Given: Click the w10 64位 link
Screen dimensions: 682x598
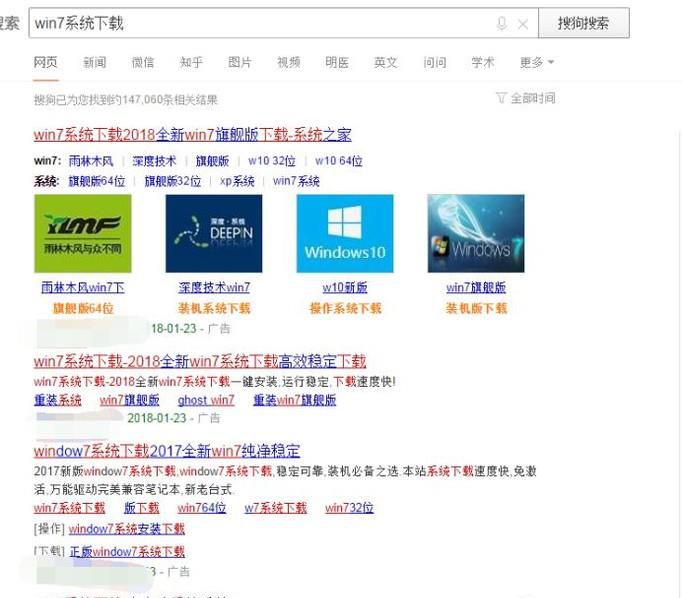Looking at the screenshot, I should coord(339,161).
